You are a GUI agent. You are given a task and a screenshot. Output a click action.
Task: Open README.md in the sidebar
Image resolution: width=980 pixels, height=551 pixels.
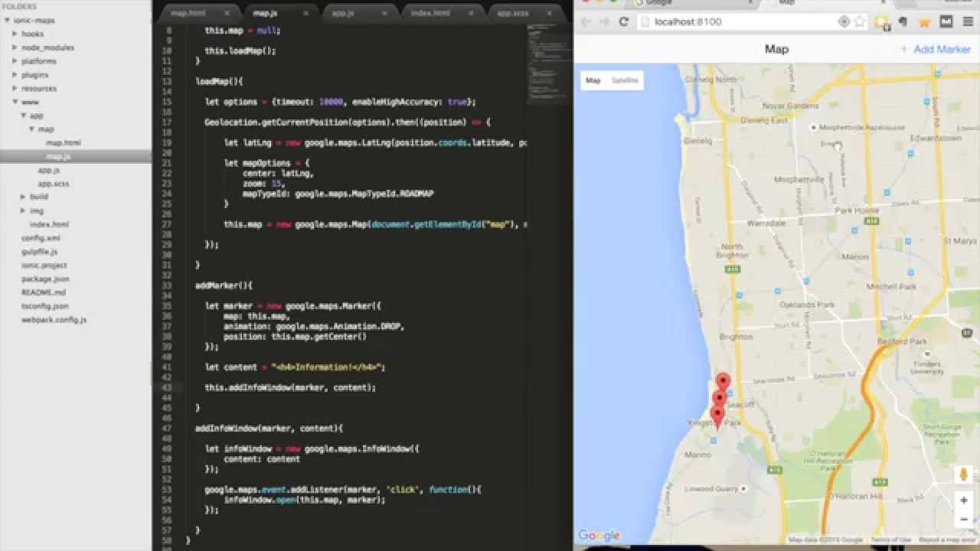tap(44, 292)
